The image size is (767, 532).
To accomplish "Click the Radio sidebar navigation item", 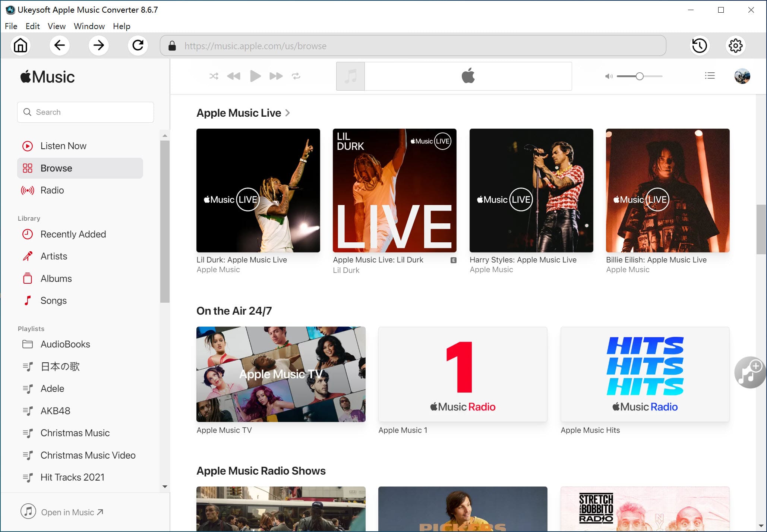I will point(53,190).
